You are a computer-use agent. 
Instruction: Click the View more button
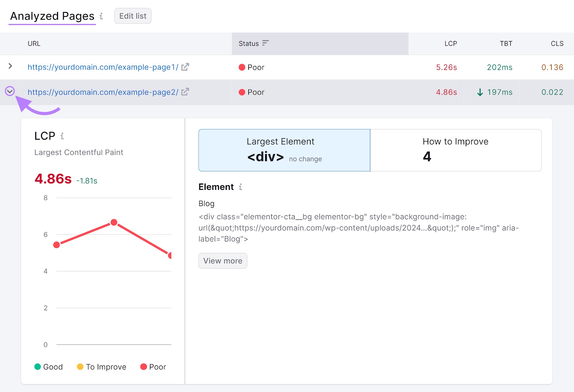[223, 261]
